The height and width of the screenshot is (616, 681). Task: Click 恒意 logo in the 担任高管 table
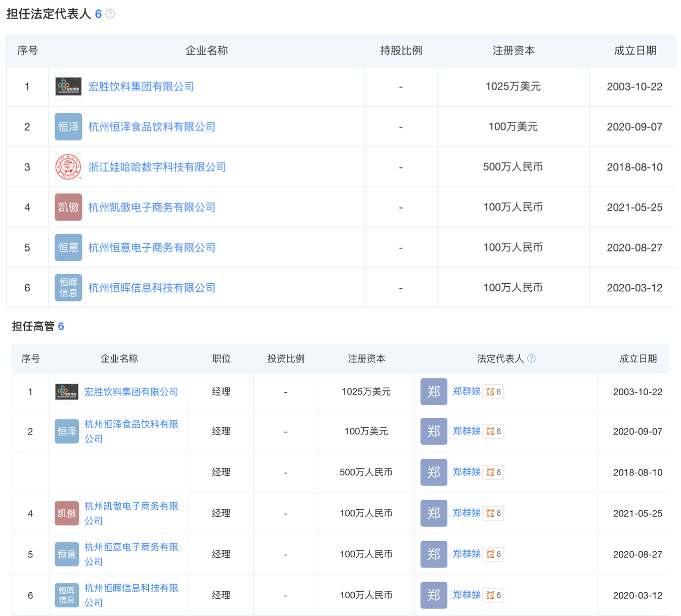(x=67, y=554)
